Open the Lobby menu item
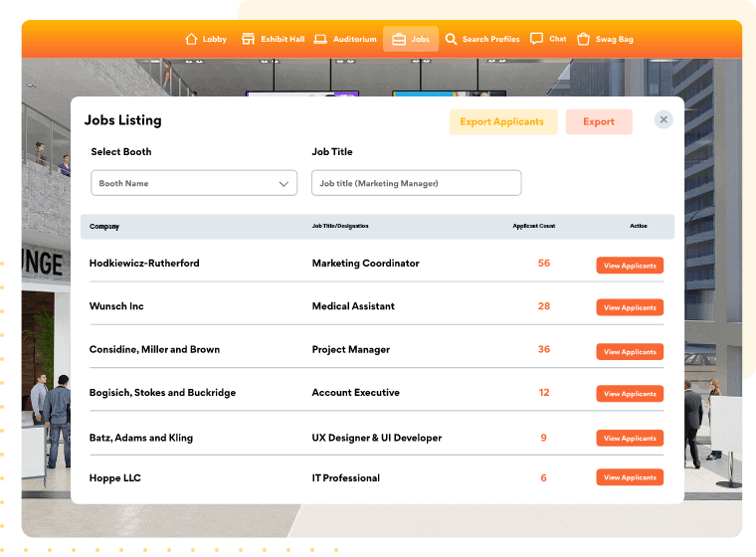The image size is (756, 557). tap(215, 39)
